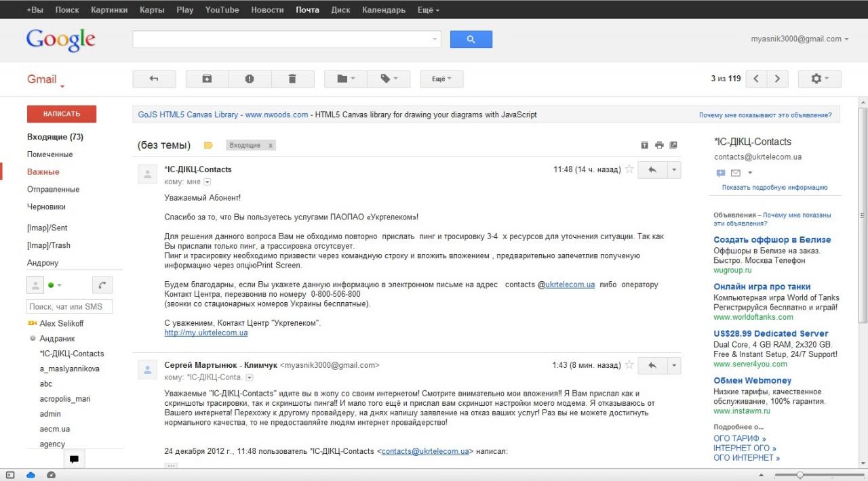This screenshot has height=481, width=868.
Task: Click your chat profile picture
Action: click(x=35, y=285)
